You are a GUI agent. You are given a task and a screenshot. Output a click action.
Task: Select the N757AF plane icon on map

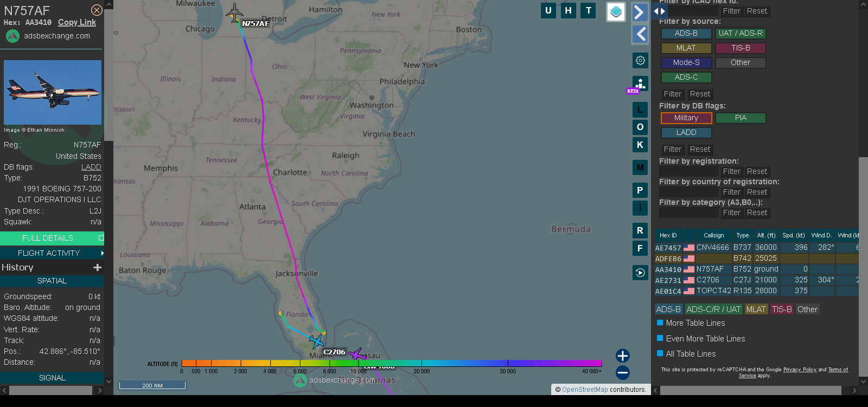(234, 12)
